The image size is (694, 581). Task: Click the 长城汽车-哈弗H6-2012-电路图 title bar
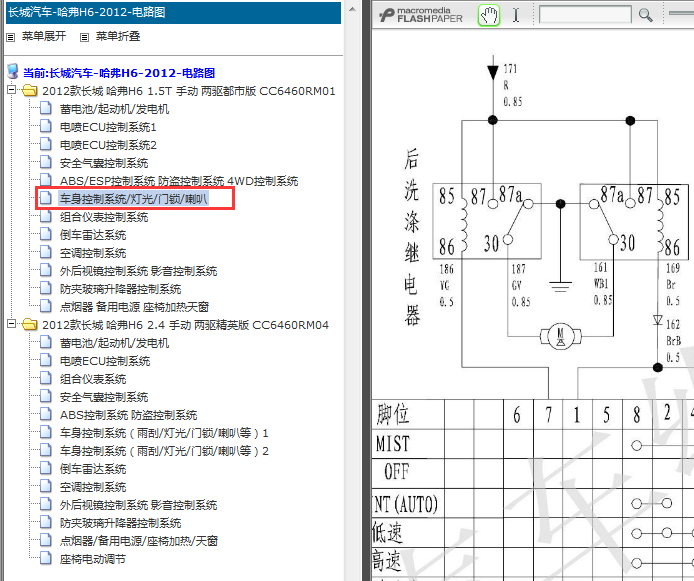click(173, 12)
